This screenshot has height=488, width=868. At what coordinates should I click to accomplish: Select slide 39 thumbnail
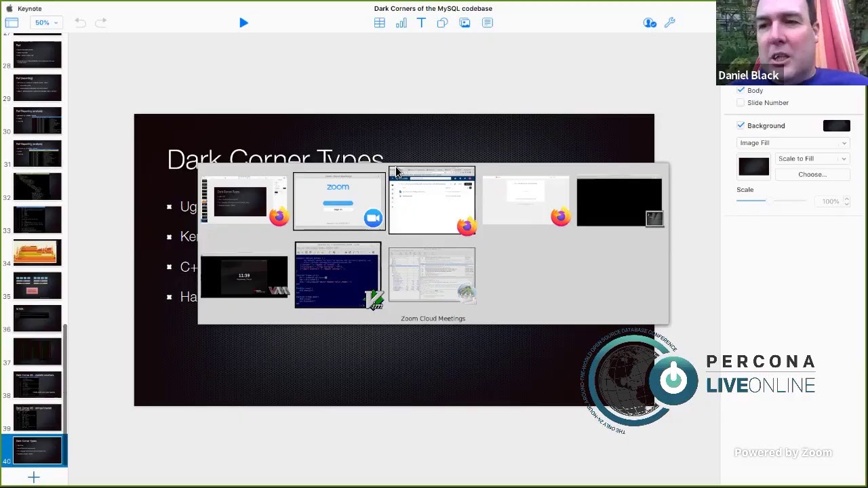pos(37,418)
